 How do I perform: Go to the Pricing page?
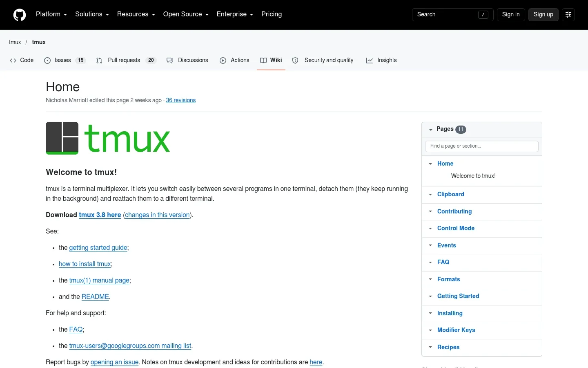[x=272, y=14]
